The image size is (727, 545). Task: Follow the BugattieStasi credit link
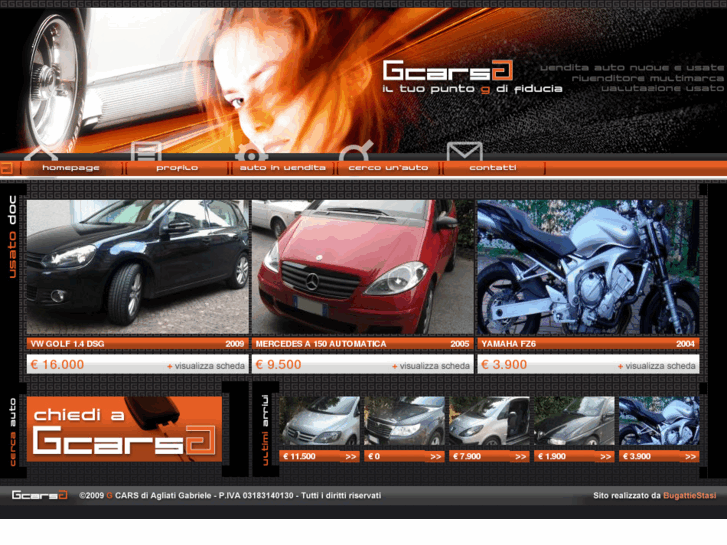pos(689,495)
